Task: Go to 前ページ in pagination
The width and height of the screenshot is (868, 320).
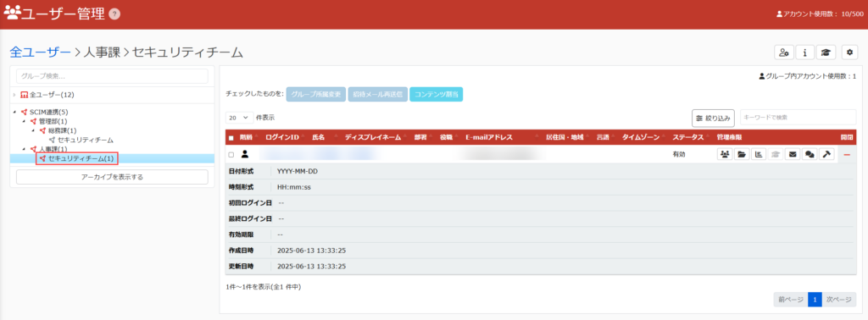Action: (791, 300)
